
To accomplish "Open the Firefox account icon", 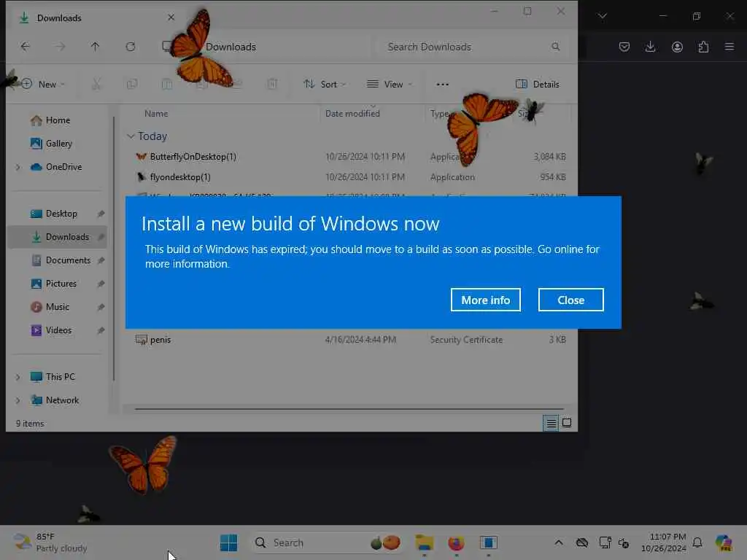I will coord(677,47).
